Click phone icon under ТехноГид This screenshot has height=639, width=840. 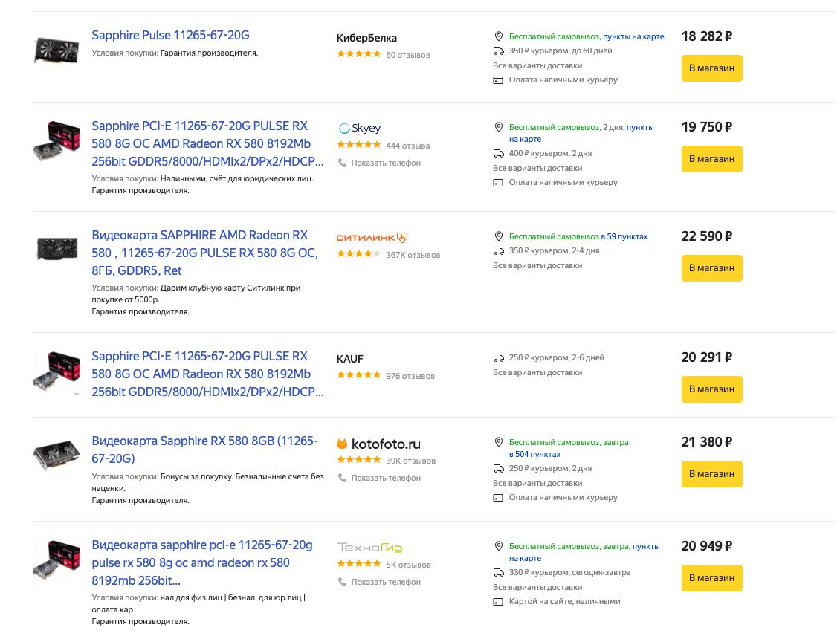coord(342,582)
